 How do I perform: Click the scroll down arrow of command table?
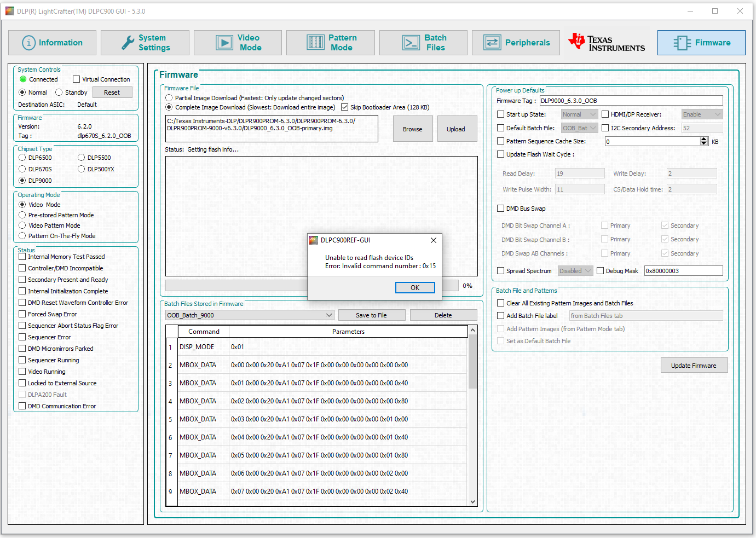click(x=472, y=502)
